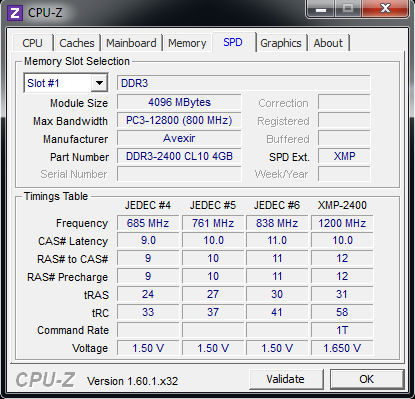The height and width of the screenshot is (399, 415).
Task: Click the SPD Ext. XMP field
Action: 344,156
